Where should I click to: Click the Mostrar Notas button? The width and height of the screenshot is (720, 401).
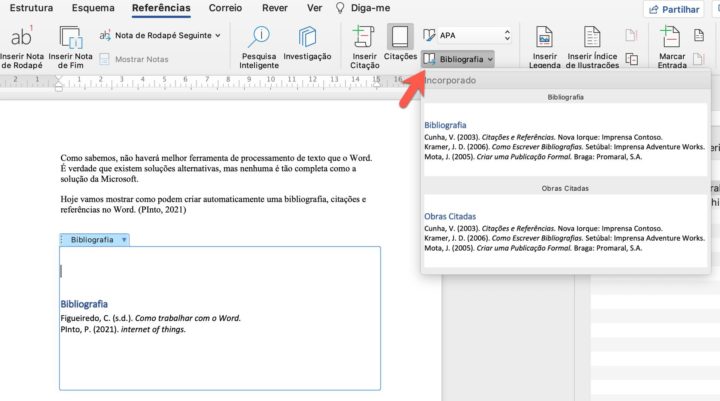pos(134,59)
